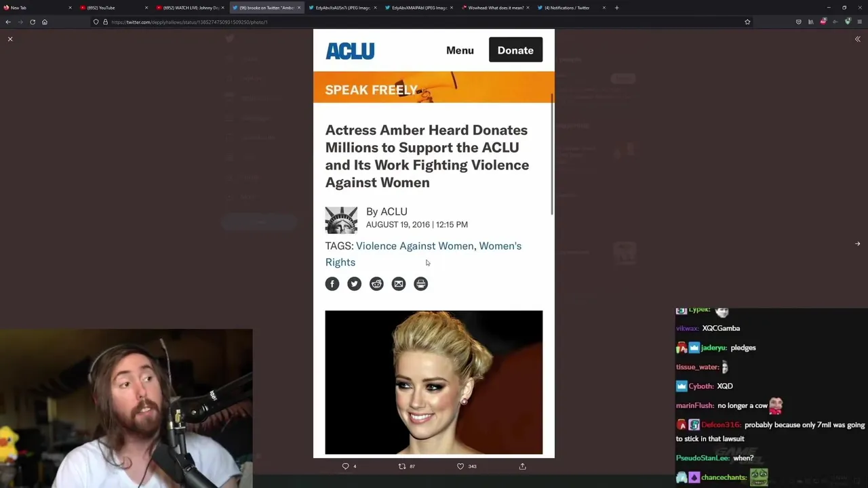
Task: Open the Firefox hamburger menu
Action: pyautogui.click(x=860, y=22)
